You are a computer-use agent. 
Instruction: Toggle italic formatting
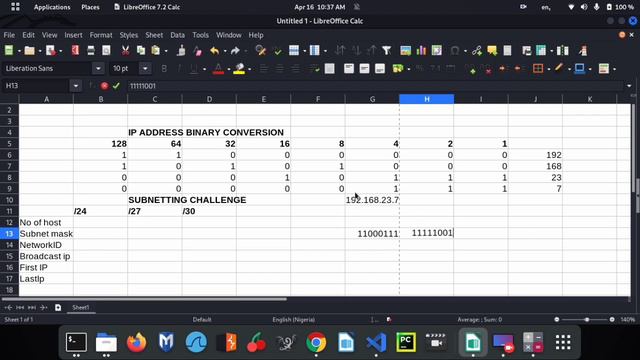pyautogui.click(x=179, y=69)
